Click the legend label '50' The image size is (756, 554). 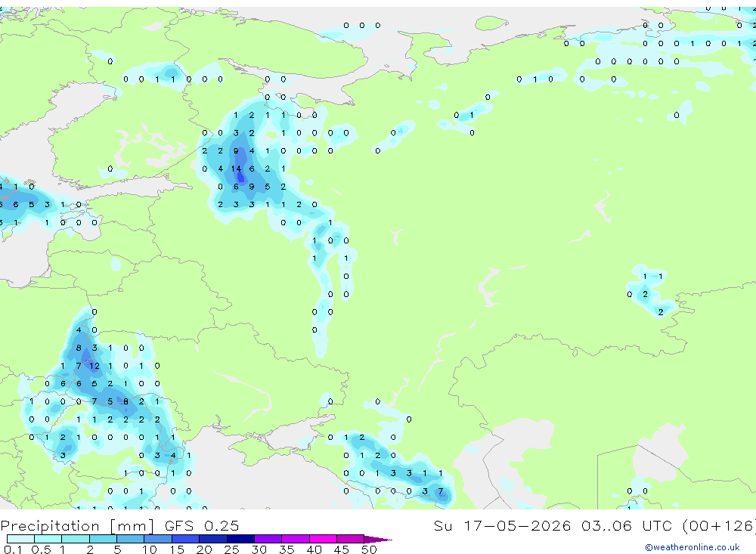point(369,549)
